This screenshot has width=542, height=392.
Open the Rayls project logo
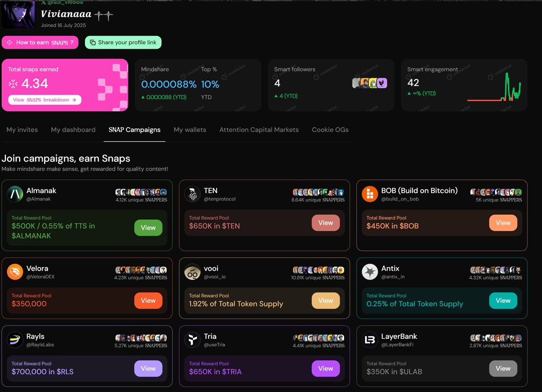[15, 340]
